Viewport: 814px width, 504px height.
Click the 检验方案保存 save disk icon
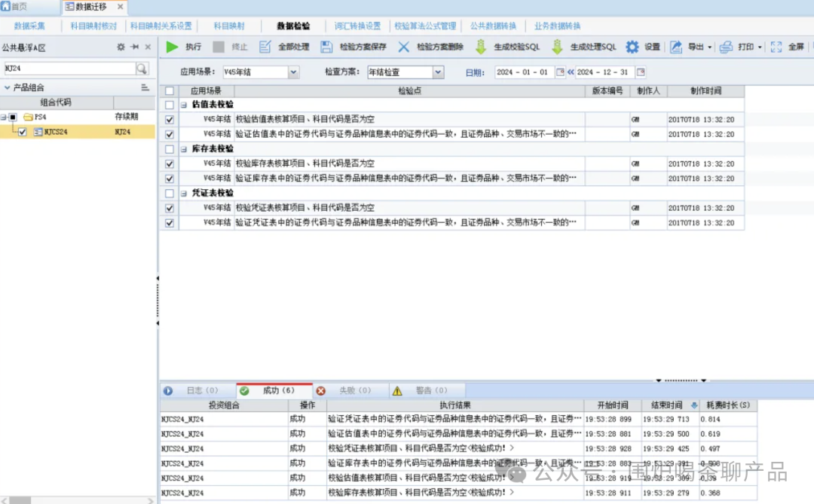coord(326,47)
